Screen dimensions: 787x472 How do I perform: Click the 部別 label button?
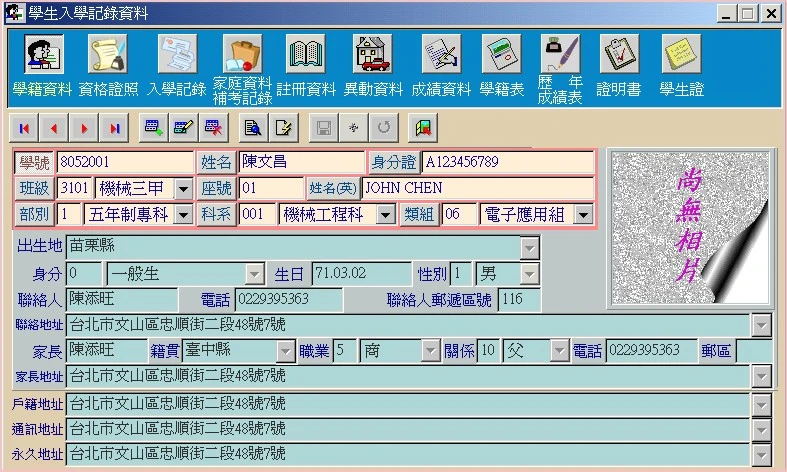(34, 214)
